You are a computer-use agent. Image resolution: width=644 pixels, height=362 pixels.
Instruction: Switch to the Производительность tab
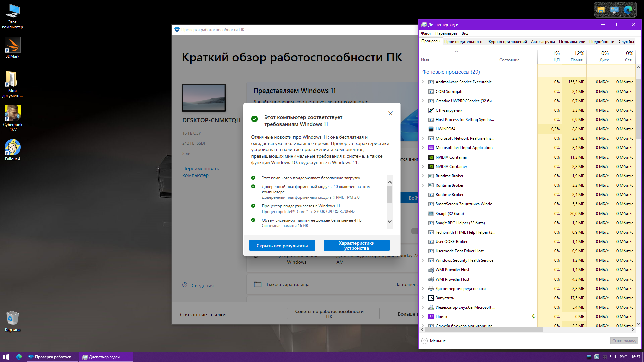coord(464,42)
